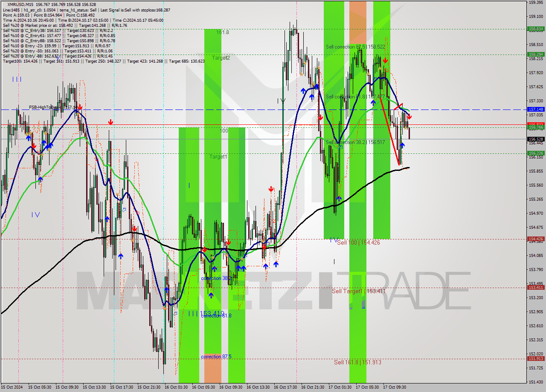Click 'Sell correction 87.5 | 158.522' label
This screenshot has width=546, height=392.
pyautogui.click(x=355, y=47)
